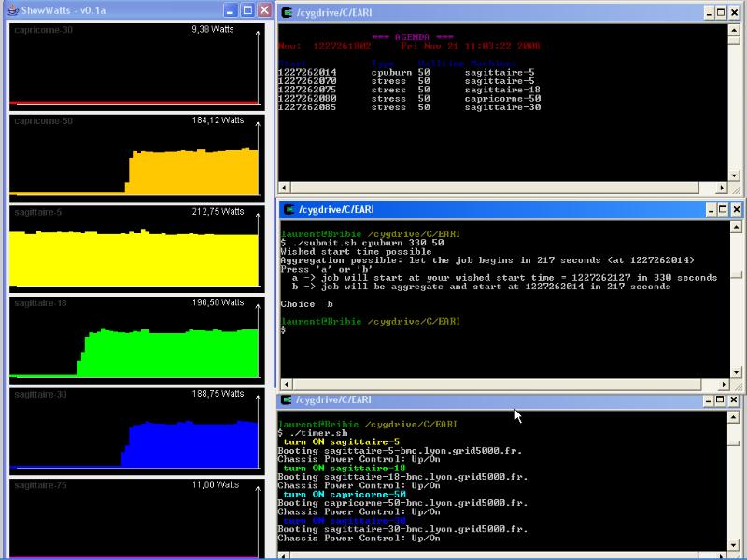This screenshot has width=747, height=560.
Task: Click the yellow sagittaire-5 power graph
Action: point(137,249)
